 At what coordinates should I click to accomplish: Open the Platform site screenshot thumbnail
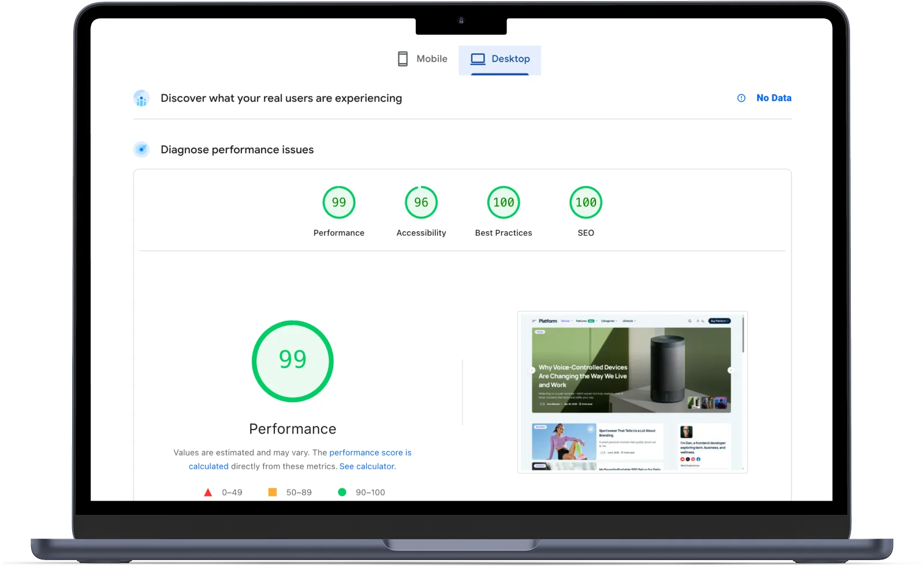[x=632, y=392]
